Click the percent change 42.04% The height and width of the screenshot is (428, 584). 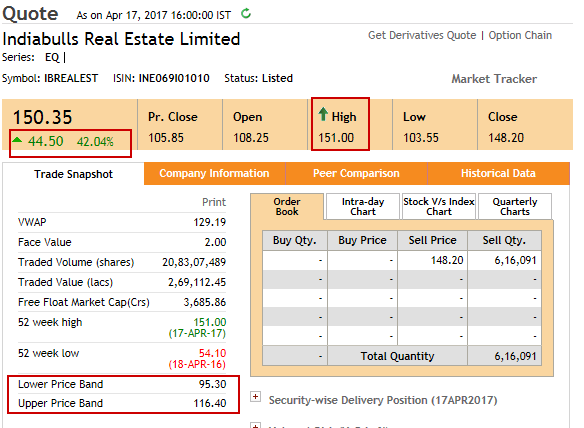pos(95,142)
